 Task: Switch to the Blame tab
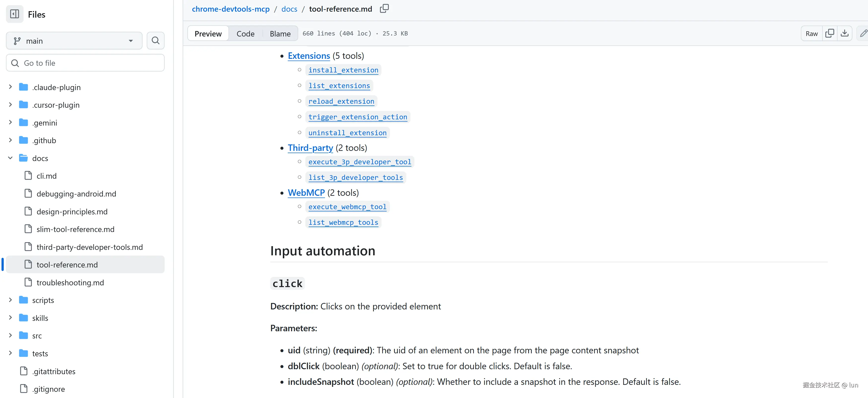point(280,34)
